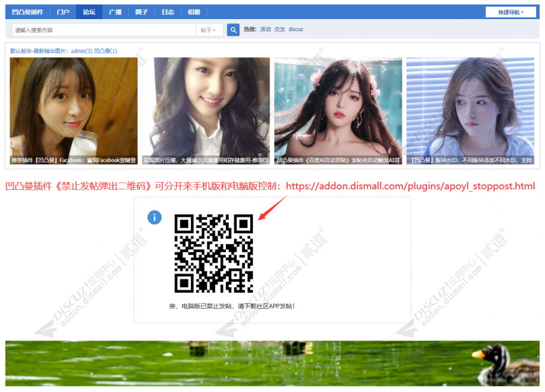Click the discuz hot search link
The width and height of the screenshot is (545, 392).
coord(296,29)
